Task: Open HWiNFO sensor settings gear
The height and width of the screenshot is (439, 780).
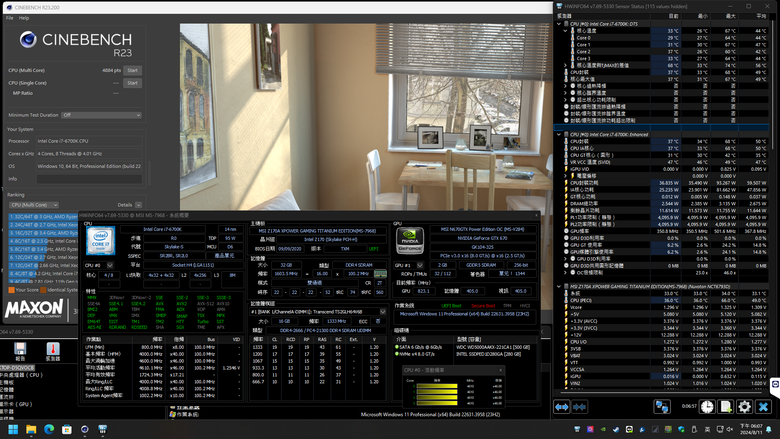Action: 745,407
